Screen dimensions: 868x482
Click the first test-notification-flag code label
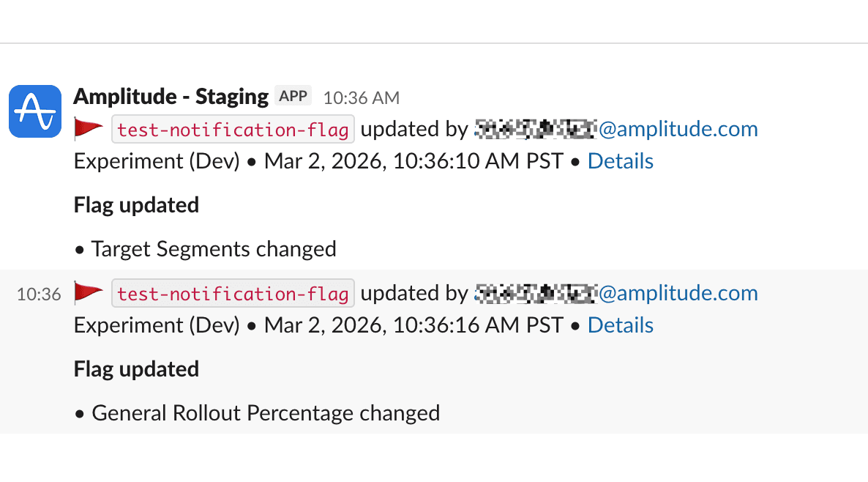[233, 130]
